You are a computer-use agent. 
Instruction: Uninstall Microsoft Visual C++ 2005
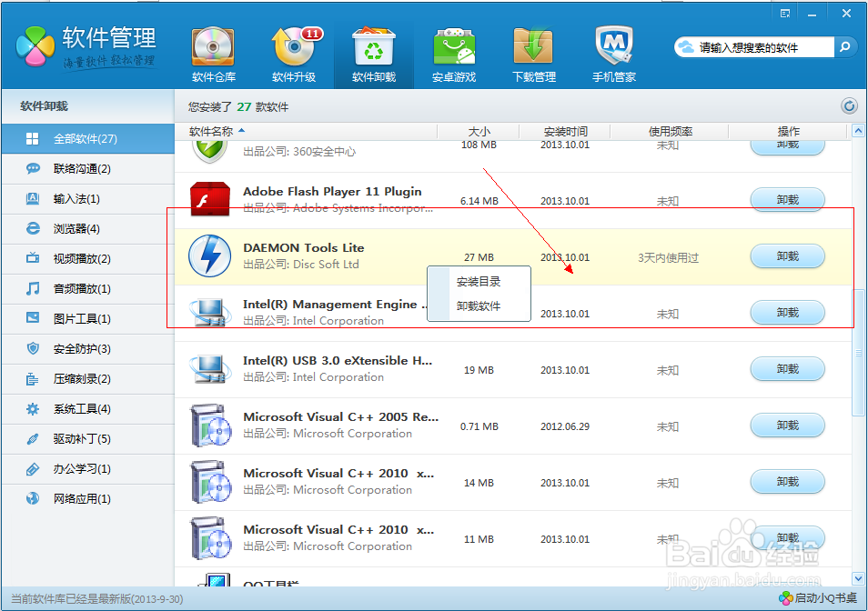coord(787,426)
